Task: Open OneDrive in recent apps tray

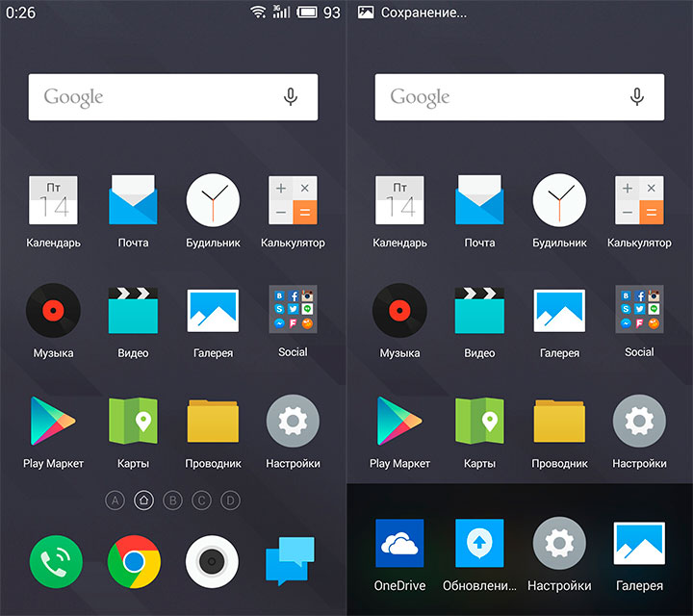Action: click(x=399, y=543)
